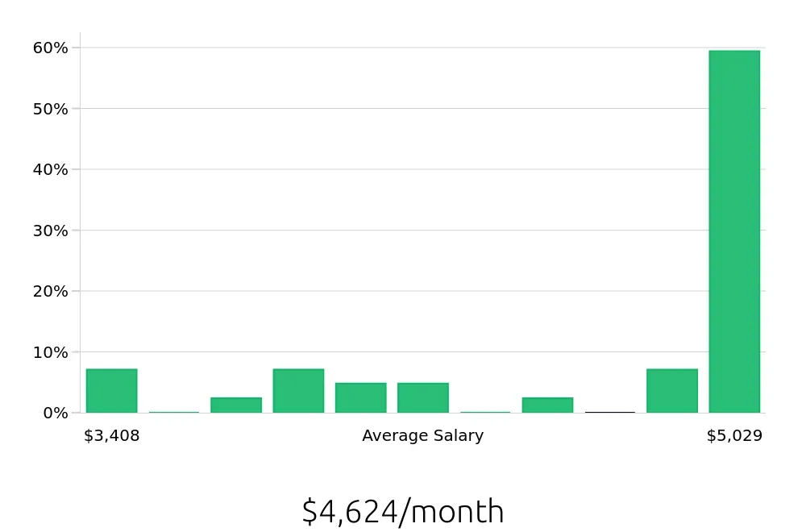Click the thin black ninth bar

pos(609,412)
